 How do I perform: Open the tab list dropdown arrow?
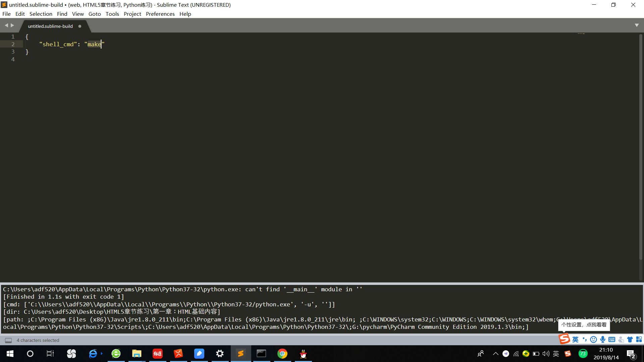point(637,25)
